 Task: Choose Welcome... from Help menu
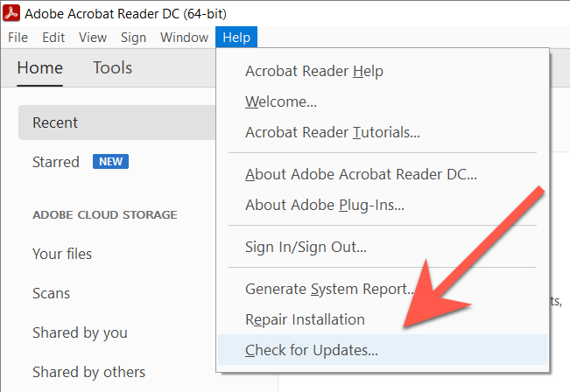(x=383, y=101)
